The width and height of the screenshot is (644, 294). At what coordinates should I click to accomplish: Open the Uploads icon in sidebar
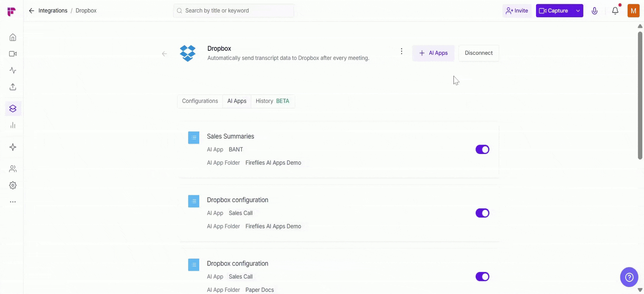pyautogui.click(x=13, y=87)
